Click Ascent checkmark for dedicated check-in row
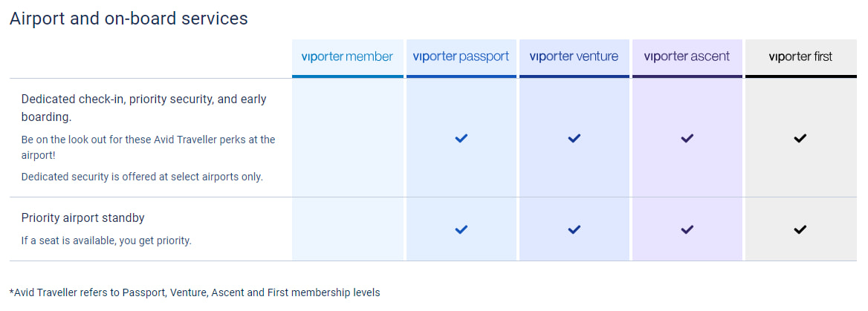The width and height of the screenshot is (868, 311). coord(687,138)
